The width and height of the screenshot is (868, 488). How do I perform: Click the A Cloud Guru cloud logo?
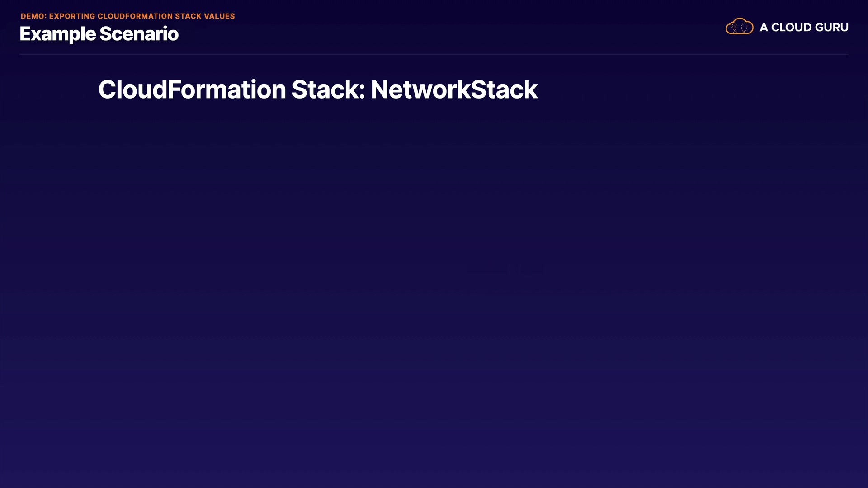739,27
